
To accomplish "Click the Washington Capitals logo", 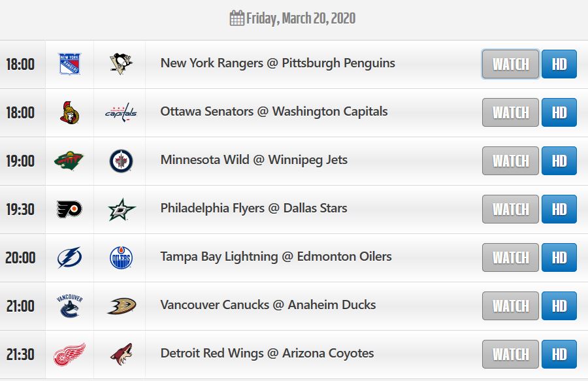I will click(121, 112).
